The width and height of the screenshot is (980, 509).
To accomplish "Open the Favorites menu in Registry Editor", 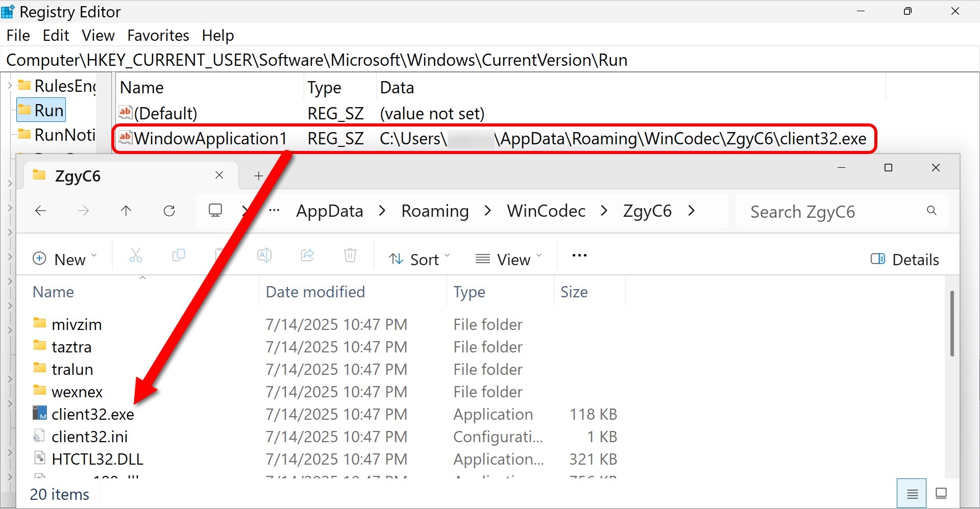I will click(158, 35).
